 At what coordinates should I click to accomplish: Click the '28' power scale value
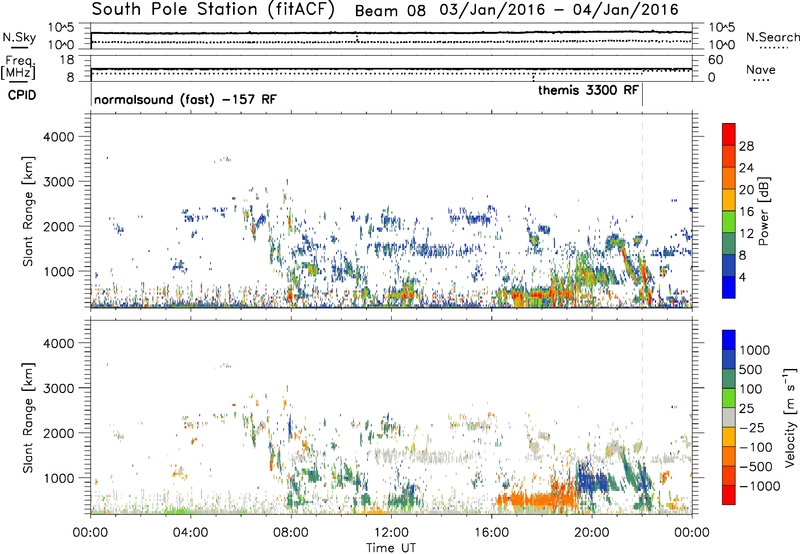coord(746,146)
